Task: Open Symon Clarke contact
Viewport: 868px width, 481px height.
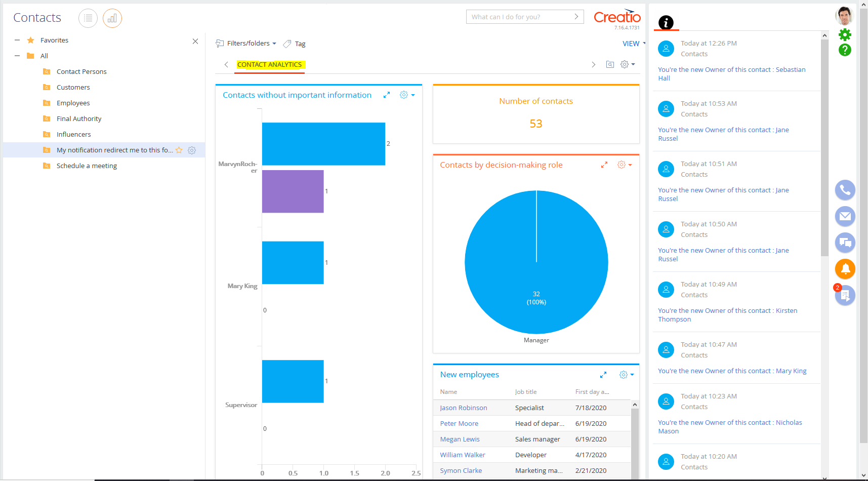Action: (x=461, y=471)
